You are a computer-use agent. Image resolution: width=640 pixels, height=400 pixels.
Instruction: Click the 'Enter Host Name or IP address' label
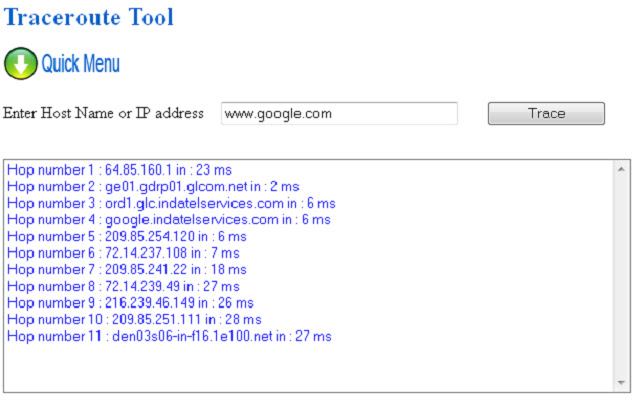104,113
